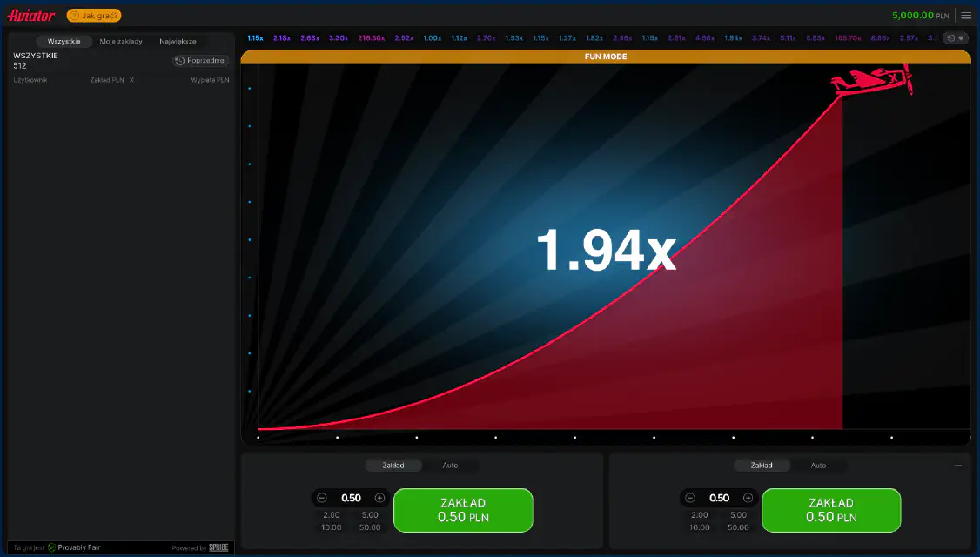980x557 pixels.
Task: Click the minus icon in left bet panel
Action: pyautogui.click(x=322, y=498)
